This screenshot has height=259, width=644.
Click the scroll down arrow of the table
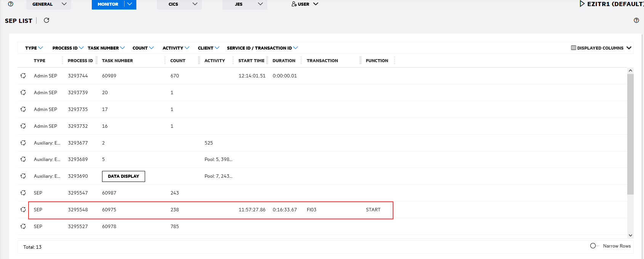[x=630, y=235]
